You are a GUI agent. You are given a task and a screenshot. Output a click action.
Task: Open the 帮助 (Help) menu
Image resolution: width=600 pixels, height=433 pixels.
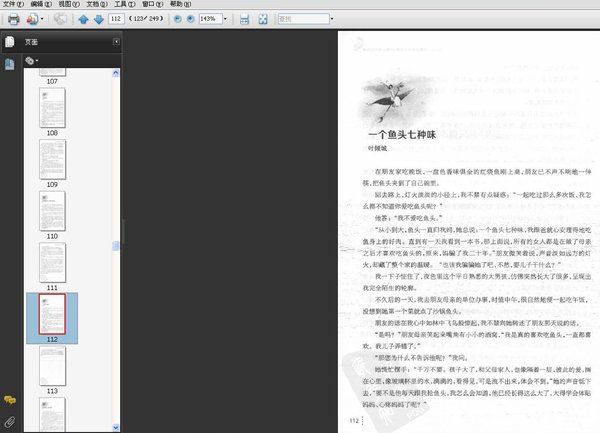pyautogui.click(x=181, y=4)
